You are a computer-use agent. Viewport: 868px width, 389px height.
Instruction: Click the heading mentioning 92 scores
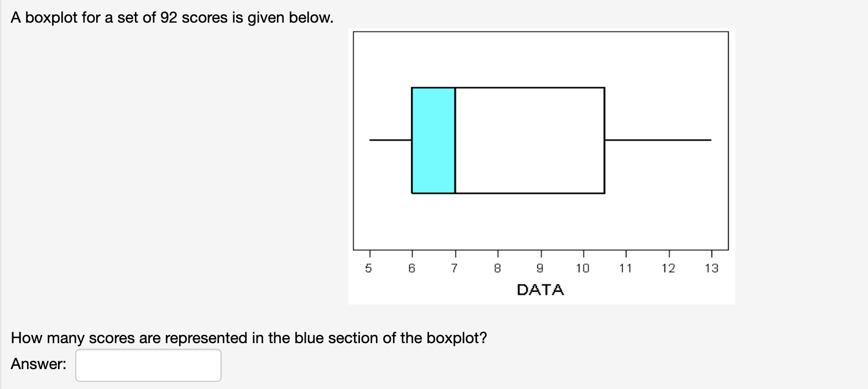pos(171,17)
